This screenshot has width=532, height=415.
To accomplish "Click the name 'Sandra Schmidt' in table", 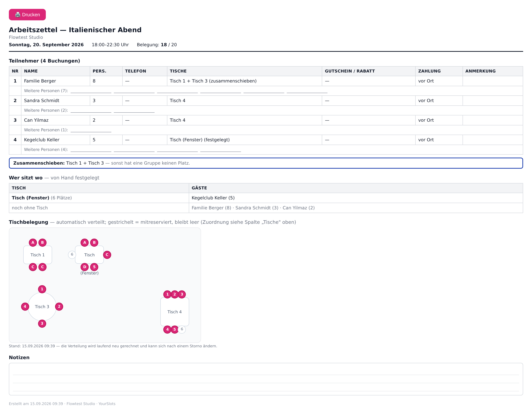I will (42, 100).
